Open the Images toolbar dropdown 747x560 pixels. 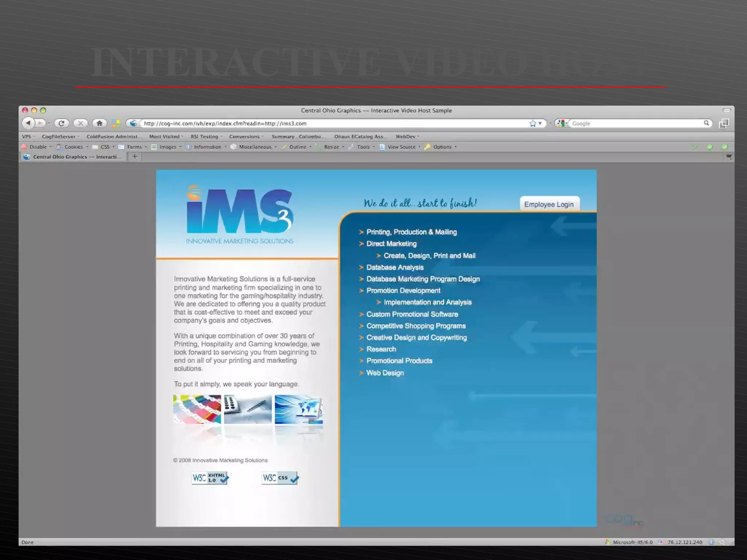pyautogui.click(x=166, y=147)
